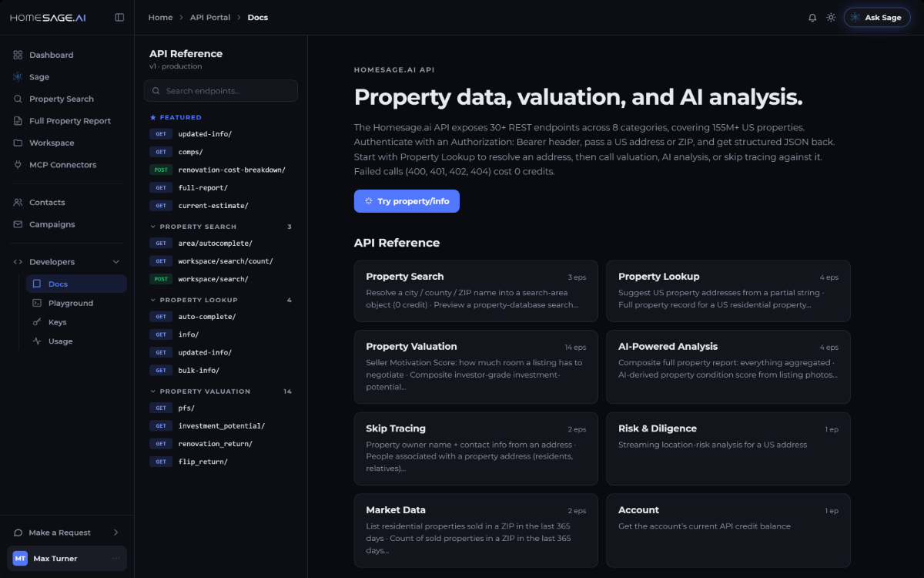Screen dimensions: 924x578
Task: Open the GET pfs/ endpoint
Action: click(x=221, y=408)
